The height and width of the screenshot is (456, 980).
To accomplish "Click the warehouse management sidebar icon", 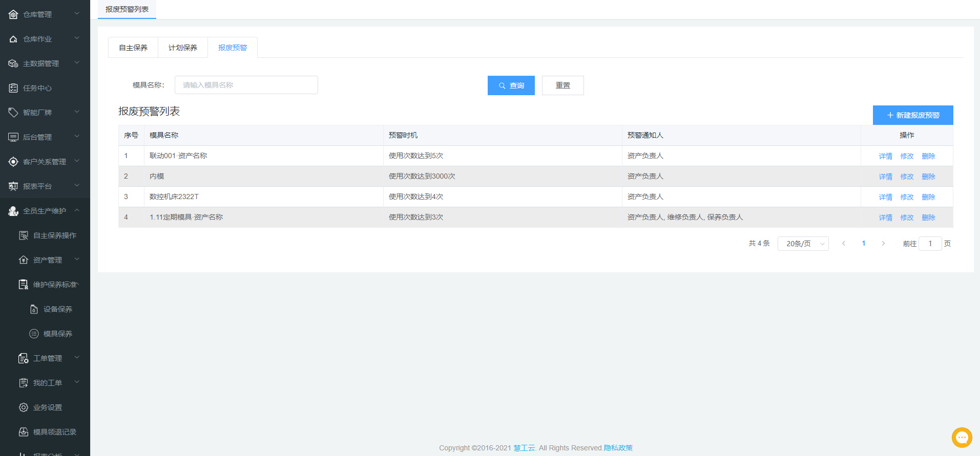I will pos(13,14).
